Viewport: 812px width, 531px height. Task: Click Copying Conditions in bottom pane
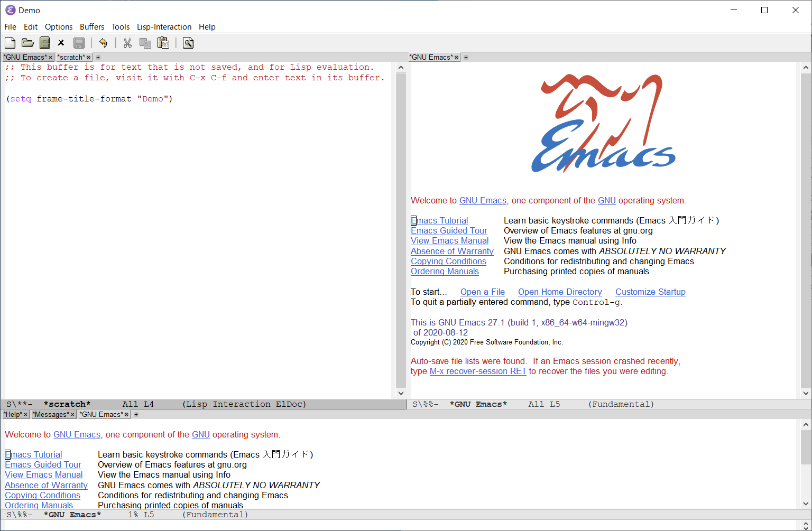click(x=42, y=496)
